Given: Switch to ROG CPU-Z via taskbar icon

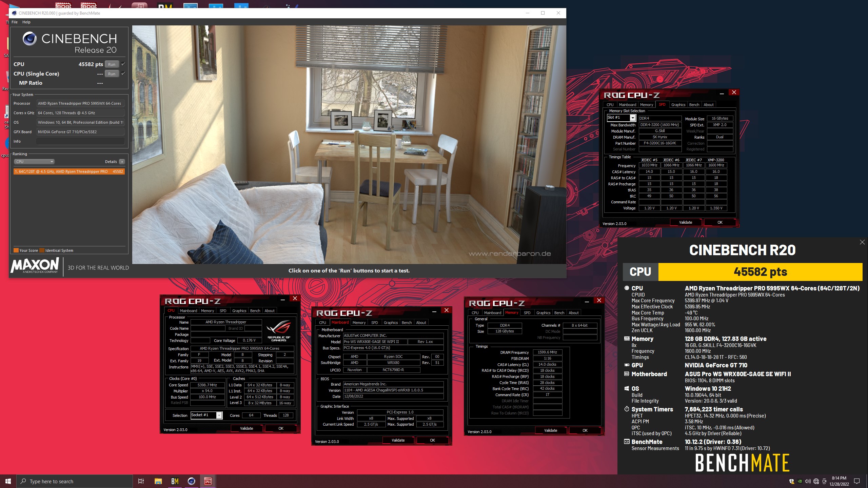Looking at the screenshot, I should click(x=208, y=481).
